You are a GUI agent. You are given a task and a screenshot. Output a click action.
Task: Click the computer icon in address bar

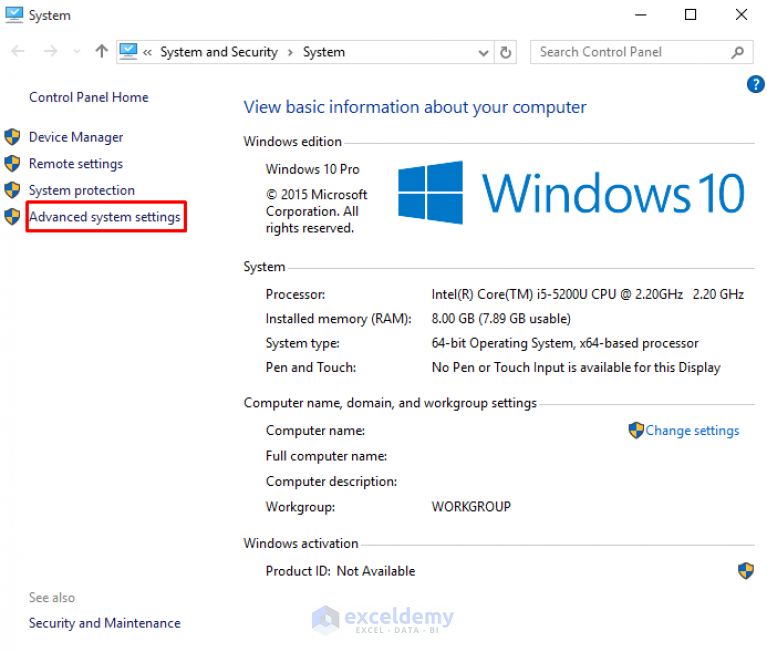click(128, 51)
